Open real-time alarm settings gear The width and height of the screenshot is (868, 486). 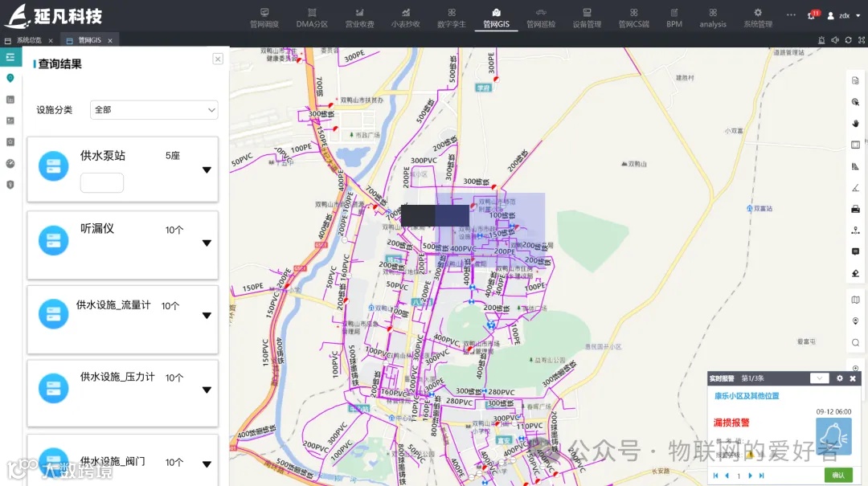(840, 378)
